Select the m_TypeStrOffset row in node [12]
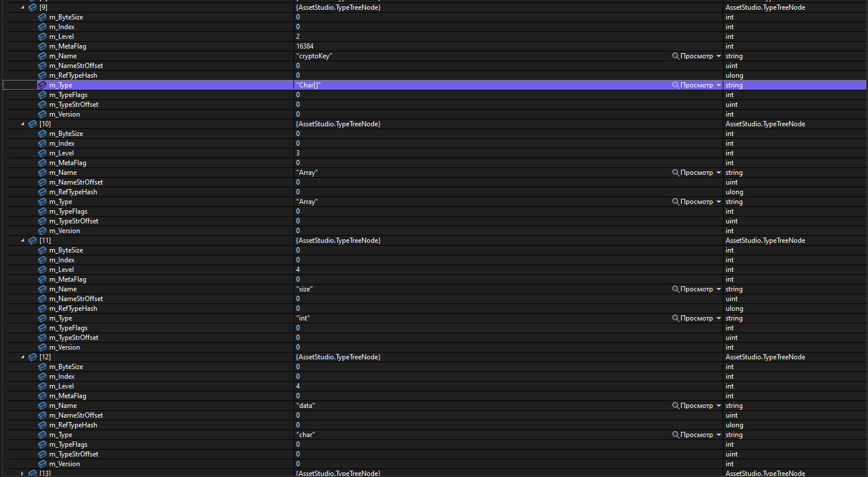Screen dimensions: 868x477 435,454
